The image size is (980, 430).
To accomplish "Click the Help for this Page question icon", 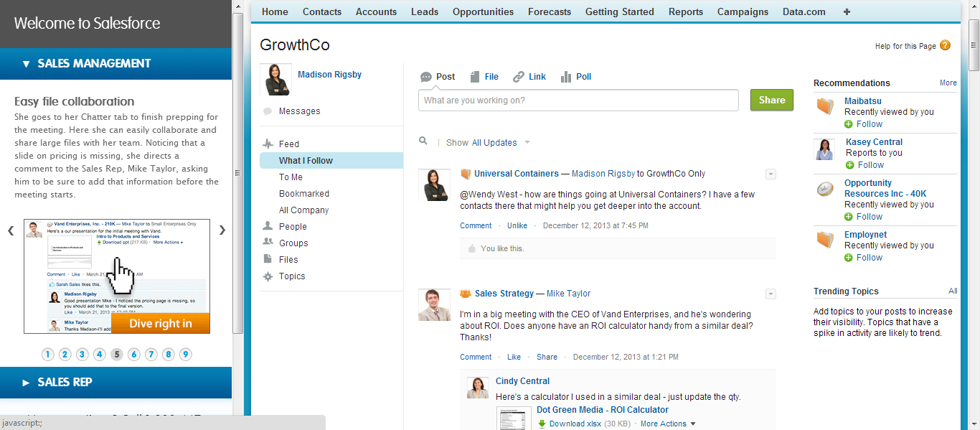I will click(945, 45).
